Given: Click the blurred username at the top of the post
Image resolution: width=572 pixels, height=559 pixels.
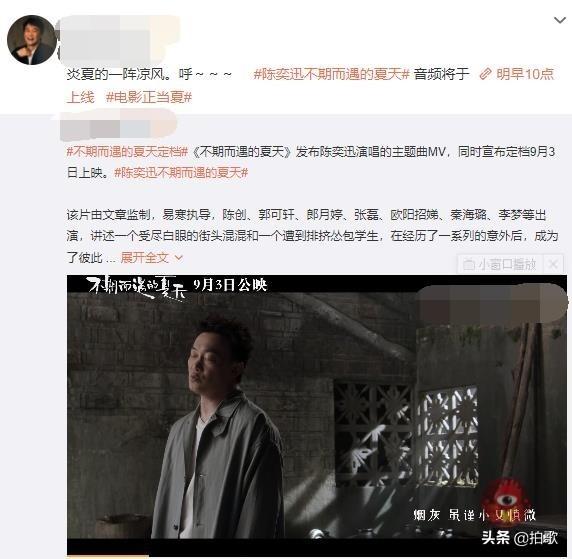Looking at the screenshot, I should [119, 38].
